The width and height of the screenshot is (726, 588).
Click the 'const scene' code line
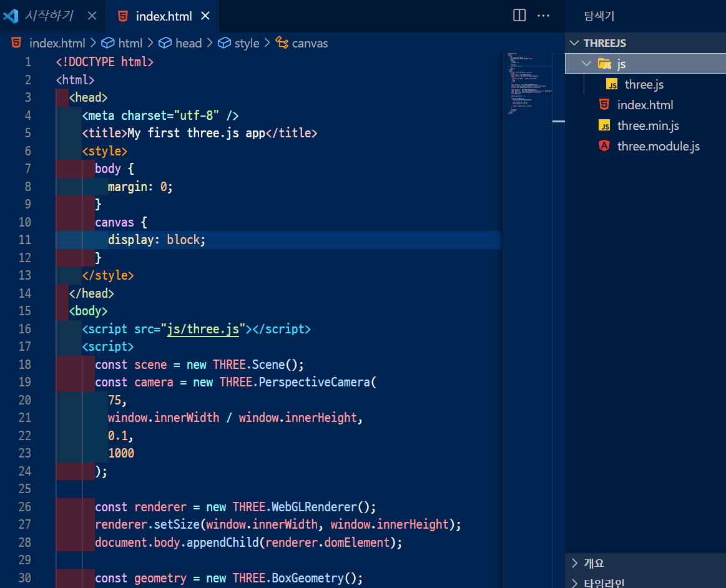[199, 365]
